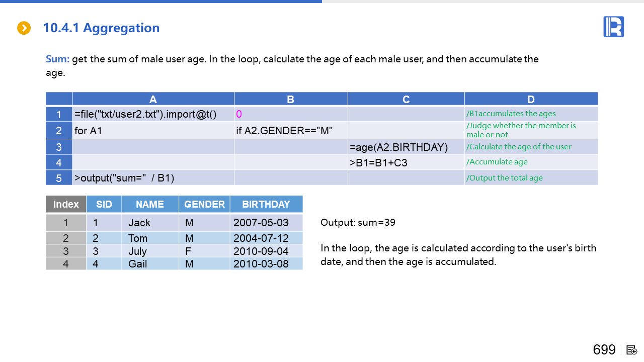Select column header A in the code grid

tap(153, 99)
